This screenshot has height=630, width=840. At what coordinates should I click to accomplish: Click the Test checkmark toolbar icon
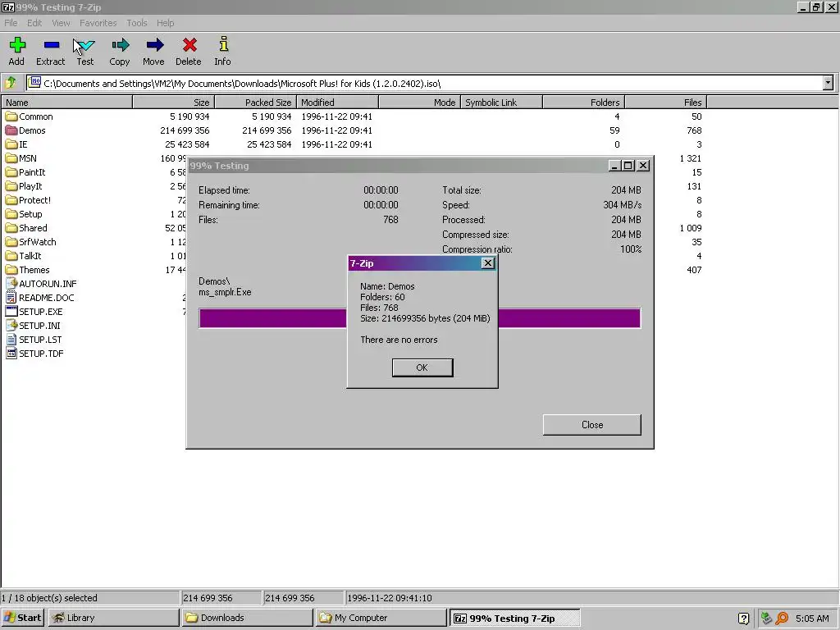pyautogui.click(x=84, y=45)
